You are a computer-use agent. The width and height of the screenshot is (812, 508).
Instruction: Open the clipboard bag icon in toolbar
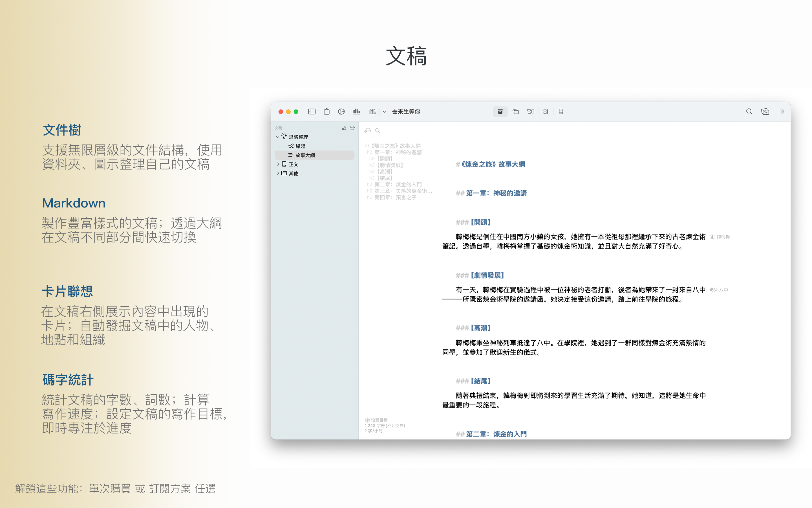pyautogui.click(x=326, y=111)
